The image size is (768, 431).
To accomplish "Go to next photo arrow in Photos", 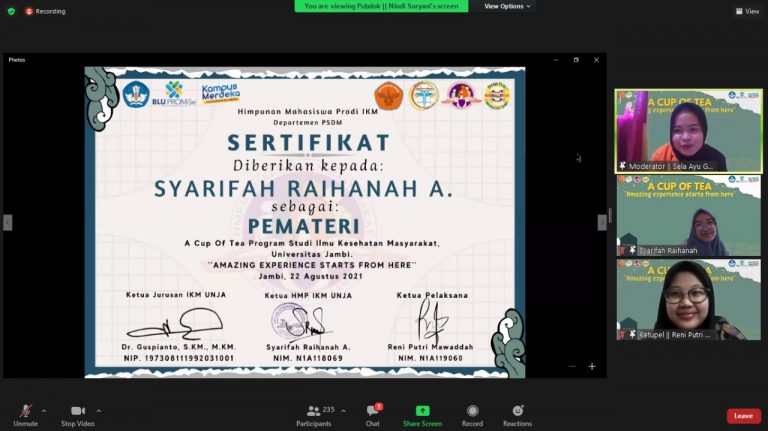I will (x=602, y=222).
